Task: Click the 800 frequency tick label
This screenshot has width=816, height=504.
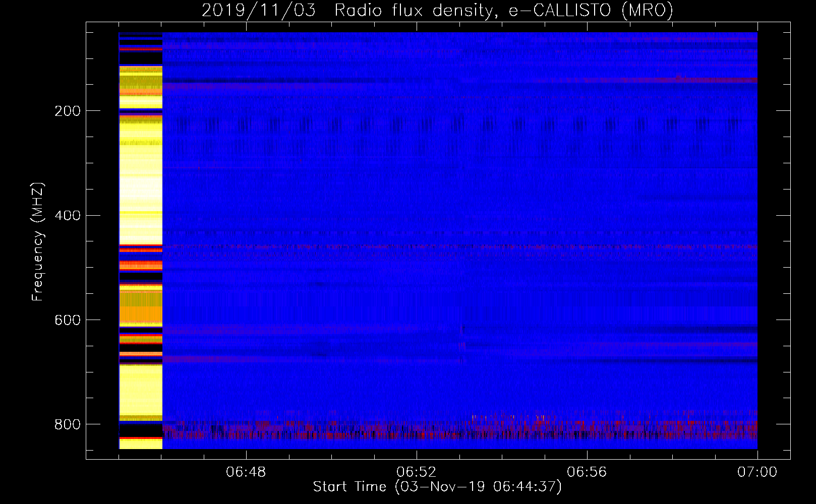Action: pyautogui.click(x=67, y=424)
